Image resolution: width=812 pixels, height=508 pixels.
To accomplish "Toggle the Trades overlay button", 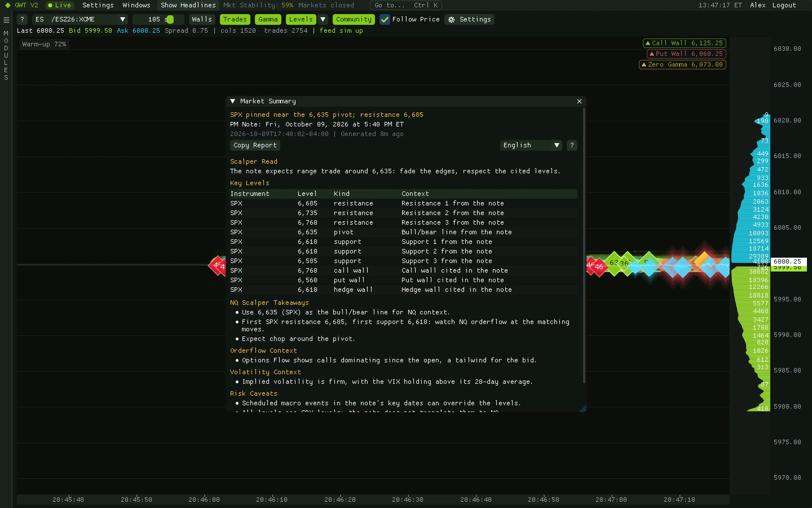I will click(x=235, y=19).
